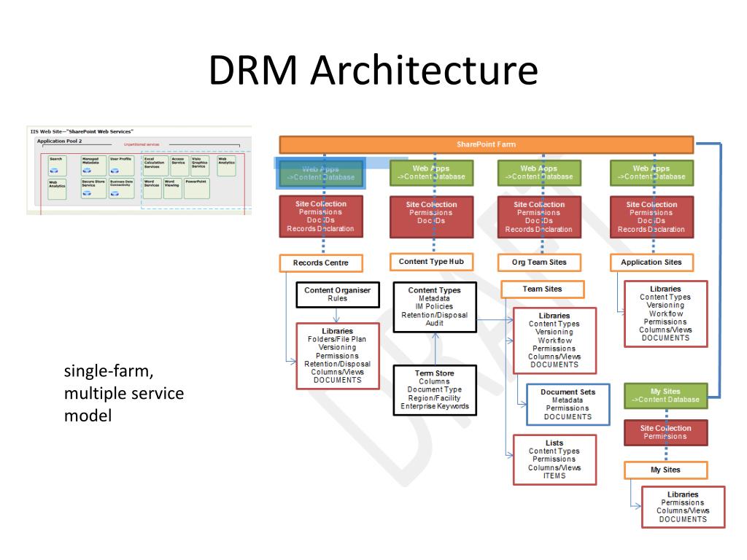Viewport: 747px width, 560px height.
Task: Click the Application Sites box
Action: pos(651,262)
